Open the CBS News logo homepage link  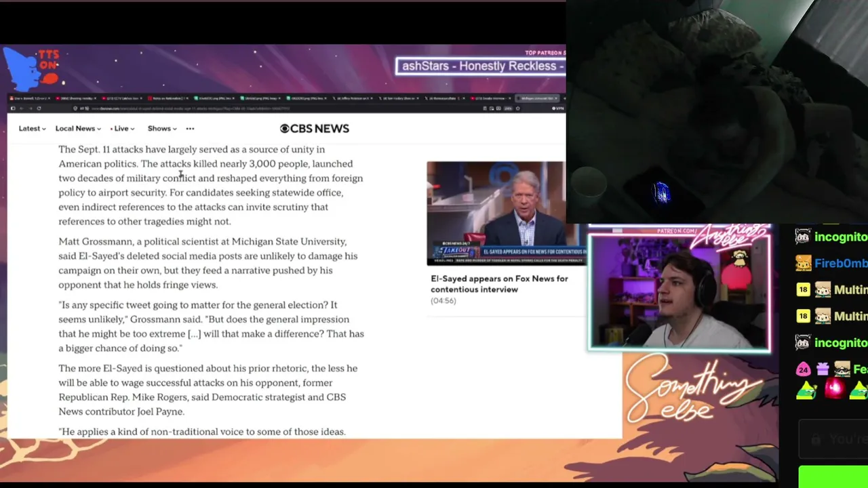(x=315, y=129)
